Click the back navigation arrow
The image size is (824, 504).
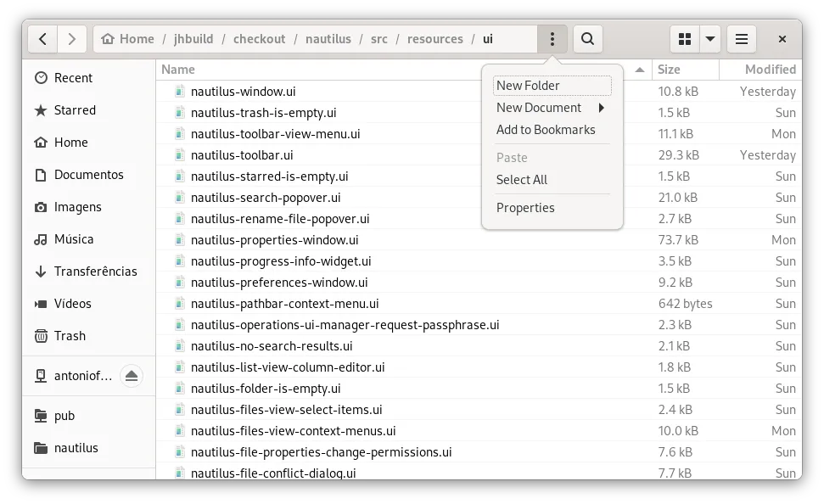coord(42,39)
